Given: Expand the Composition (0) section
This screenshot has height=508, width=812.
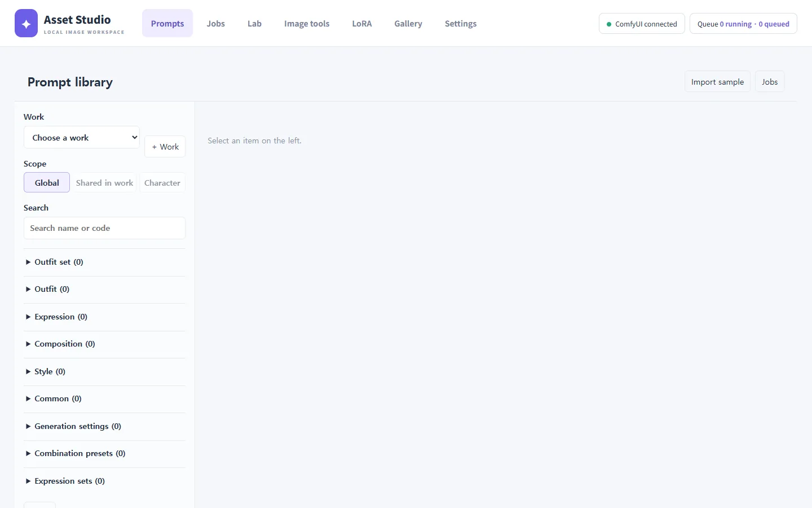Looking at the screenshot, I should click(x=104, y=344).
